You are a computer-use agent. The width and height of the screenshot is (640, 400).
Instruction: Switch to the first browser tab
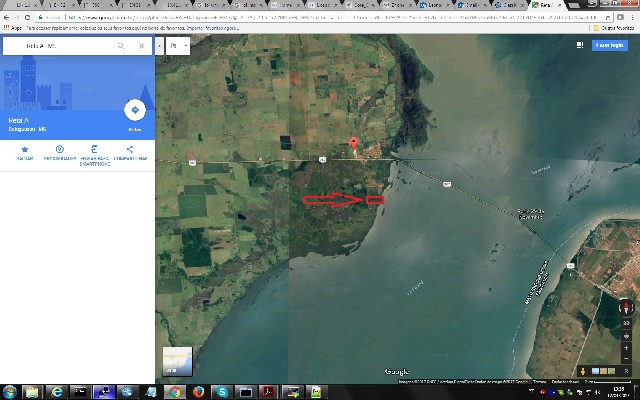(x=20, y=5)
